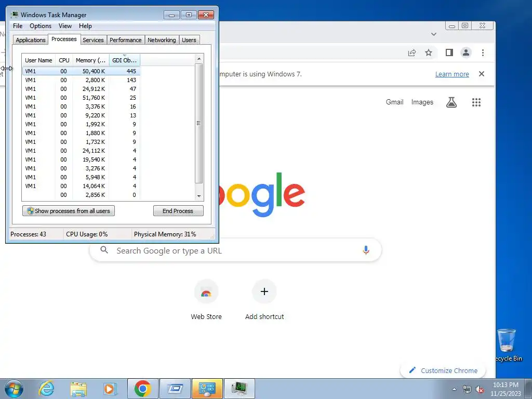Select the Processes tab

point(64,39)
